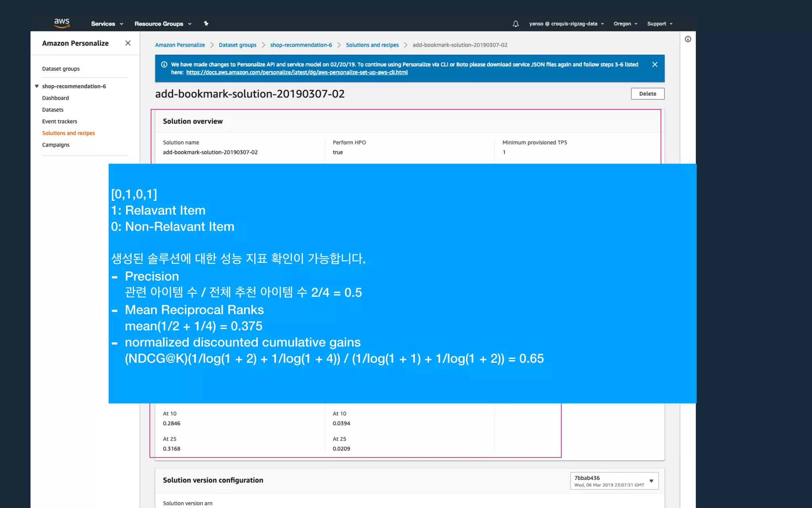The width and height of the screenshot is (812, 508).
Task: Click the pin shortcut star icon
Action: pos(206,23)
